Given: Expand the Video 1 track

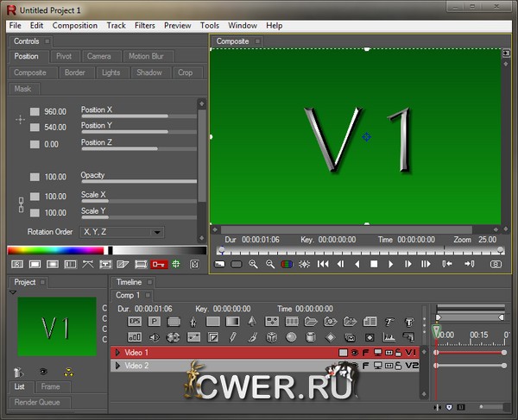Looking at the screenshot, I should point(117,353).
